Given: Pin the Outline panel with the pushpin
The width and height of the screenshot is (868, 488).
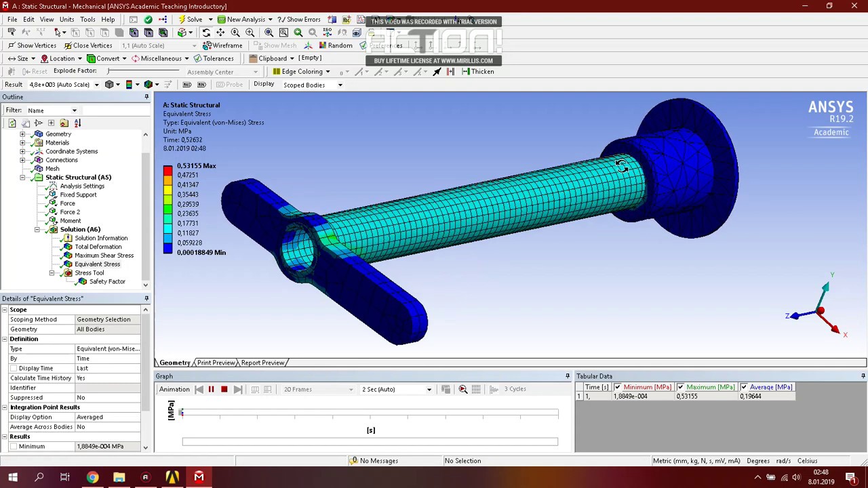Looking at the screenshot, I should (x=146, y=97).
